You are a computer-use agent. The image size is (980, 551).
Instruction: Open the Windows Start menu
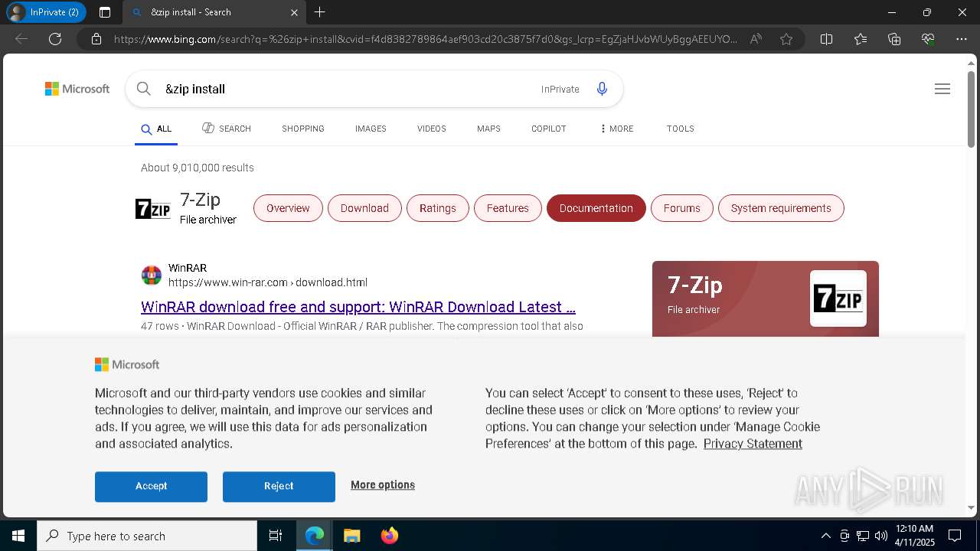18,536
